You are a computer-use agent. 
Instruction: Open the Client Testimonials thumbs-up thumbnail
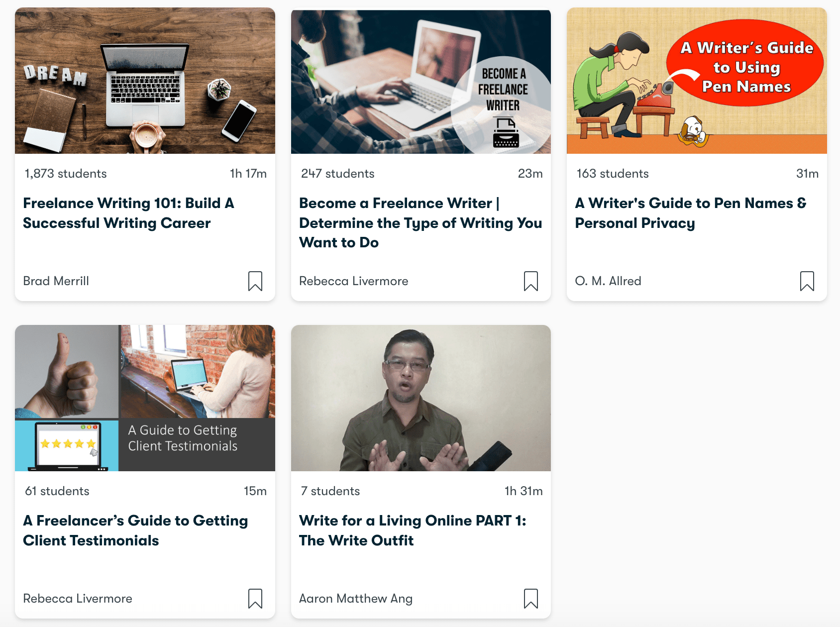click(145, 398)
